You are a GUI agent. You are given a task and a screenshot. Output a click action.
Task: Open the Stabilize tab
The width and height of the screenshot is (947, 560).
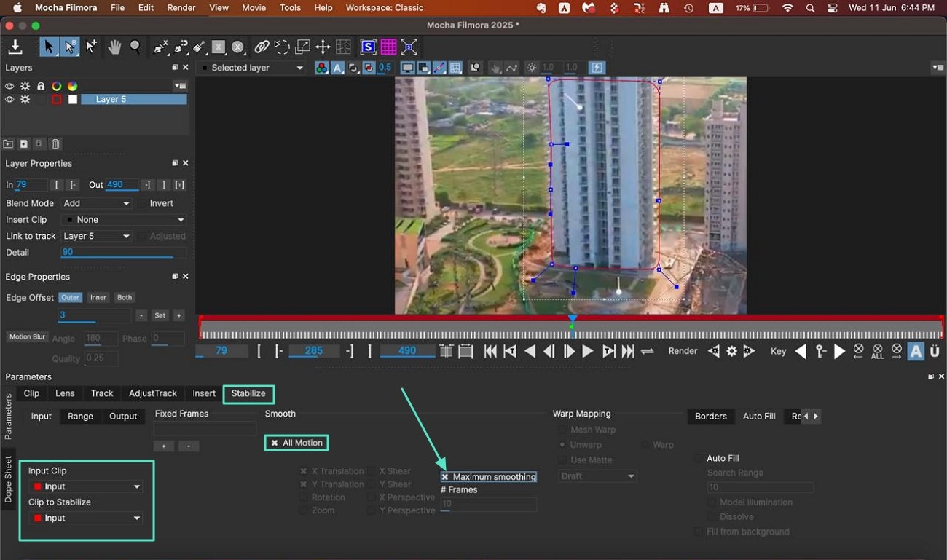248,393
